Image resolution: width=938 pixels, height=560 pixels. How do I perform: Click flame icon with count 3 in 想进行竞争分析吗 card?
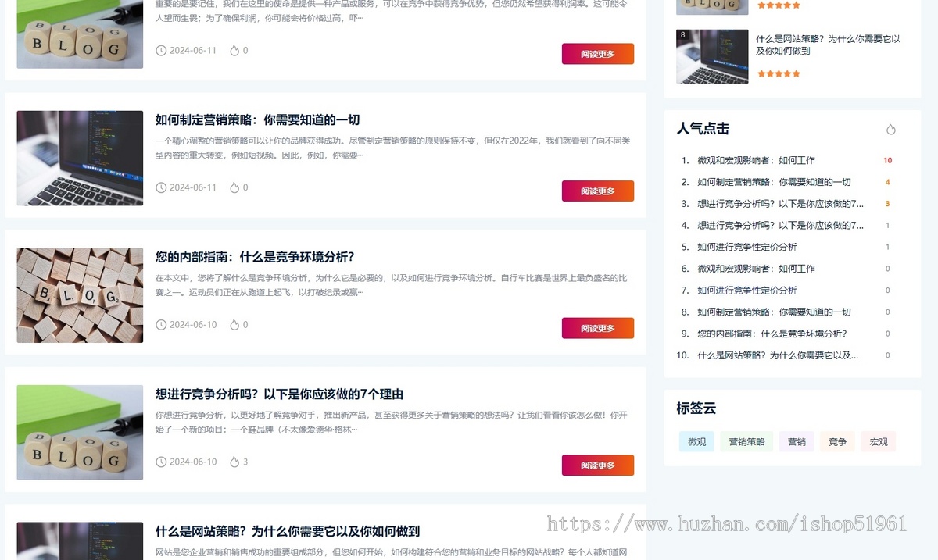click(x=234, y=462)
